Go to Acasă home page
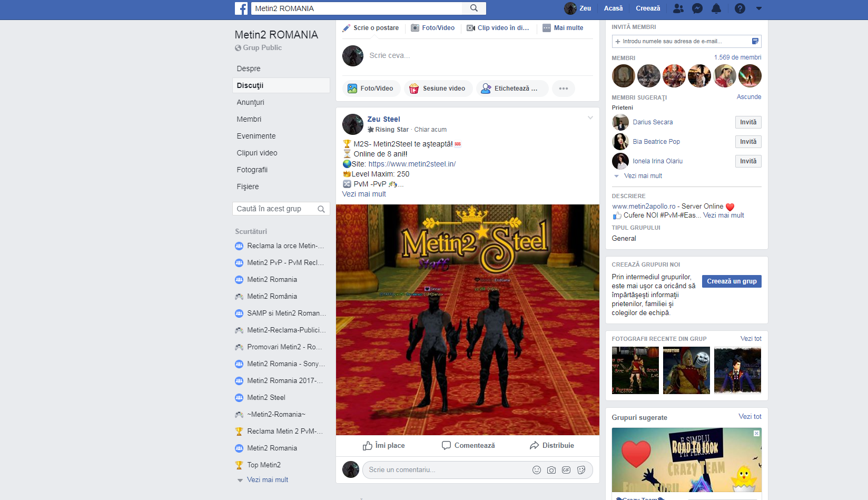868x500 pixels. [x=613, y=8]
